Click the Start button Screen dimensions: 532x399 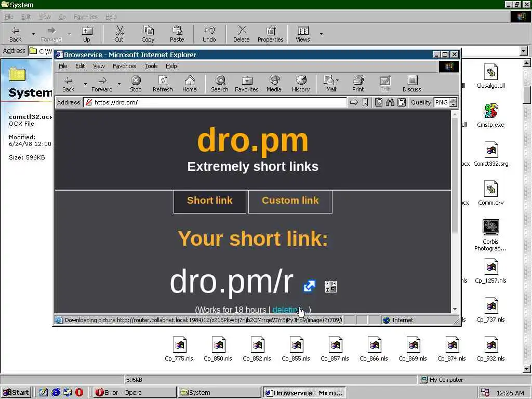[16, 393]
